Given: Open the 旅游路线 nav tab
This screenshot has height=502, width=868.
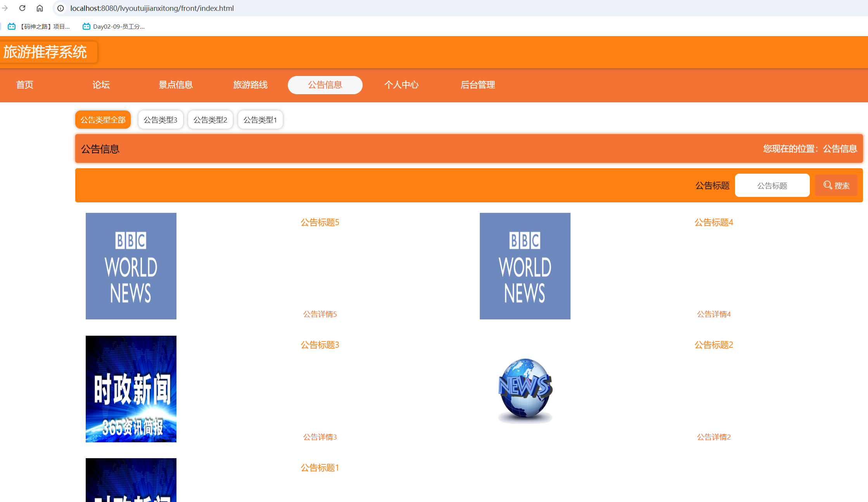Looking at the screenshot, I should tap(250, 85).
